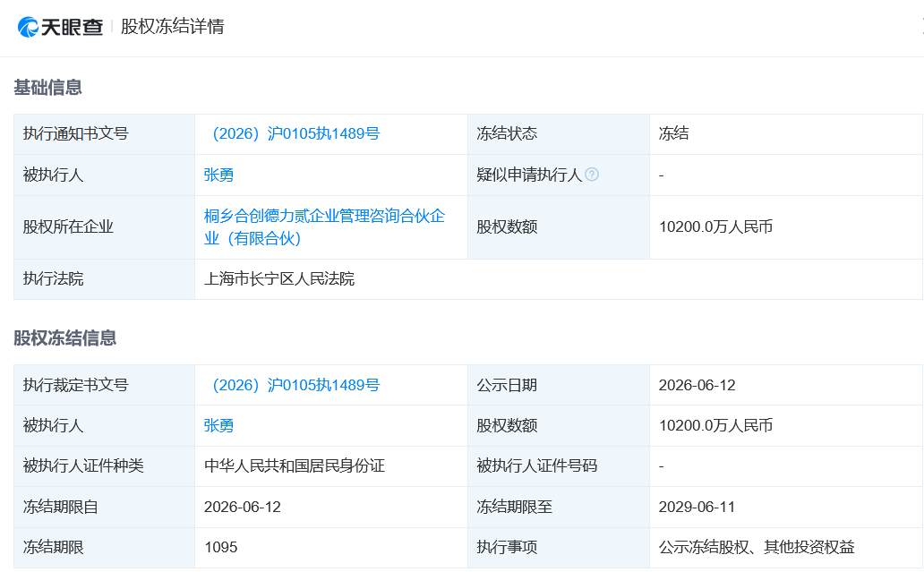Click the 冻结期限 value 1095
924x572 pixels.
click(x=221, y=547)
